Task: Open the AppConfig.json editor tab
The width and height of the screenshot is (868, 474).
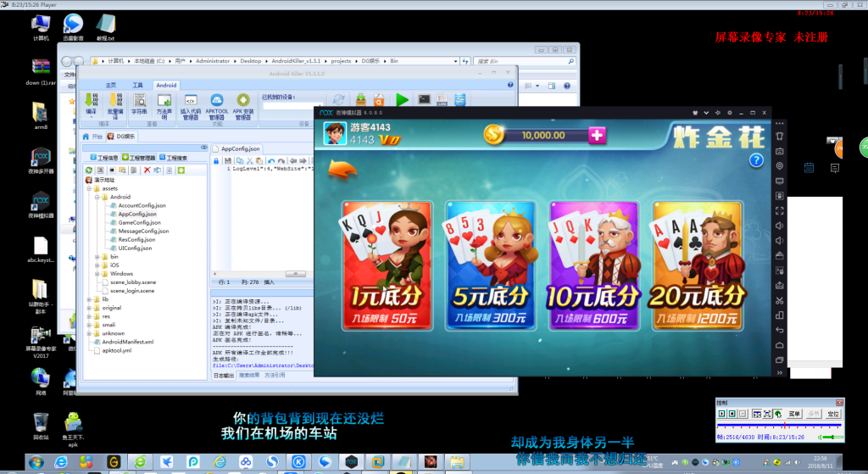Action: point(236,149)
